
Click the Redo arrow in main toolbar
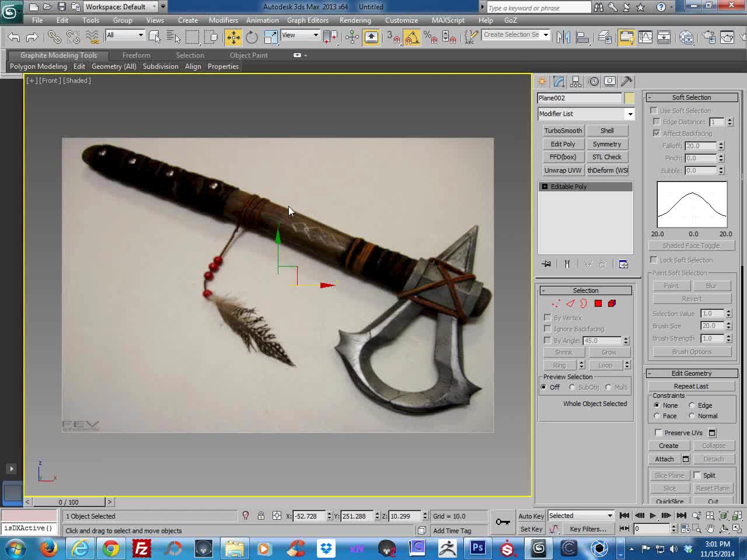click(32, 37)
